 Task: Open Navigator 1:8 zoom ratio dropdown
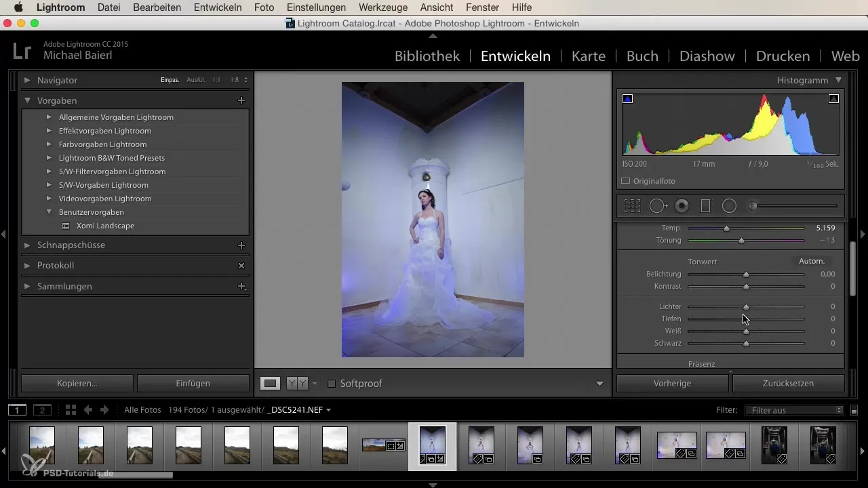tap(239, 80)
